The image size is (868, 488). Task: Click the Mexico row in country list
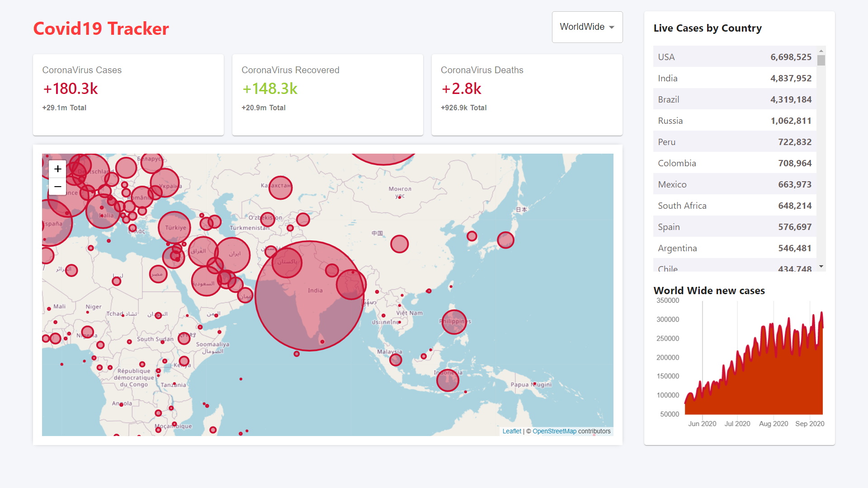pyautogui.click(x=735, y=184)
